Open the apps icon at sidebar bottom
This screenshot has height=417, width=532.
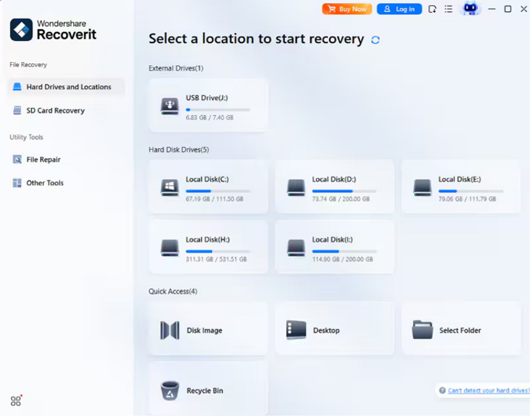pyautogui.click(x=16, y=402)
